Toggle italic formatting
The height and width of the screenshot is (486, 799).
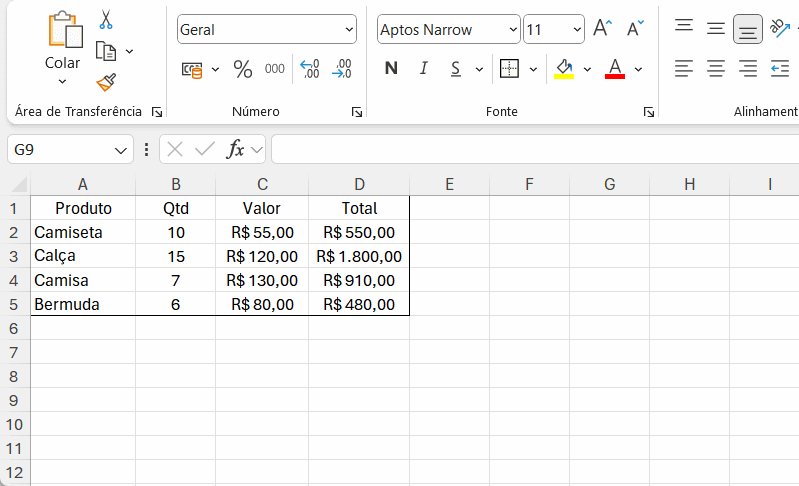click(x=423, y=69)
